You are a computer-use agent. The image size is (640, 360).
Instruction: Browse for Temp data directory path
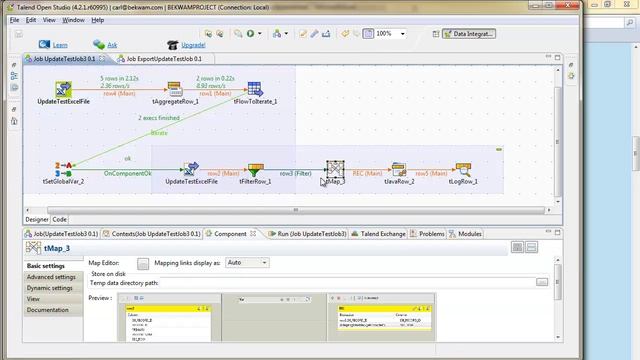542,282
